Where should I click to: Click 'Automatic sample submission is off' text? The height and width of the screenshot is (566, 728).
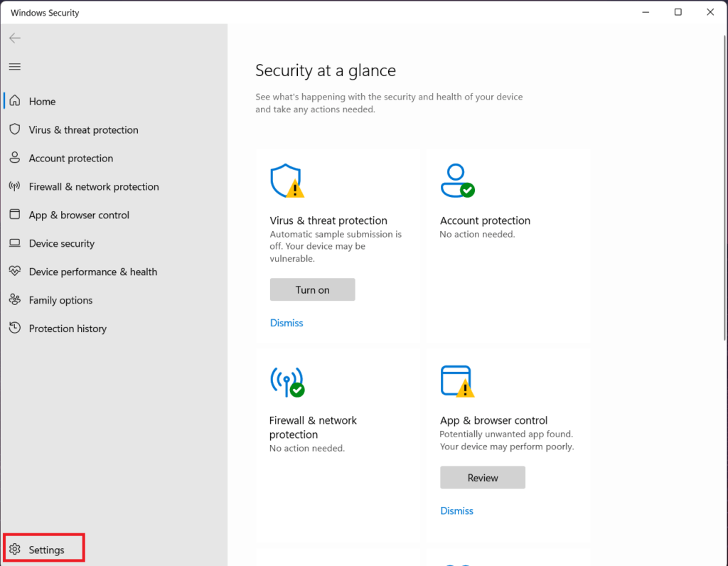click(x=336, y=246)
